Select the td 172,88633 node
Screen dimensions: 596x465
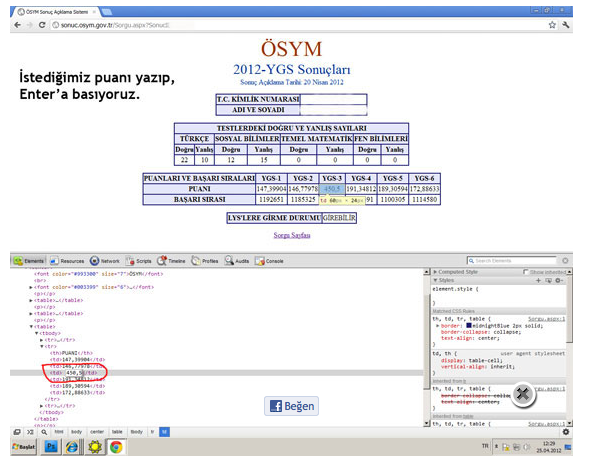78,393
